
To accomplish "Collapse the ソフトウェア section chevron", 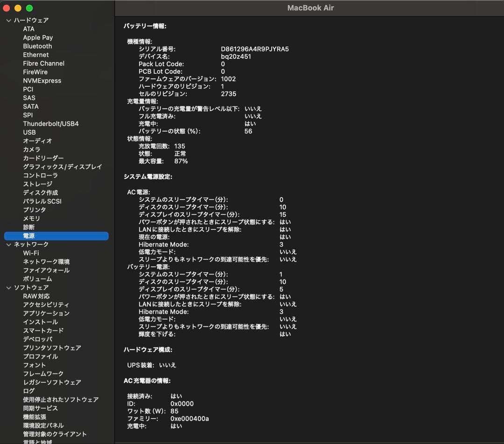I will click(8, 288).
